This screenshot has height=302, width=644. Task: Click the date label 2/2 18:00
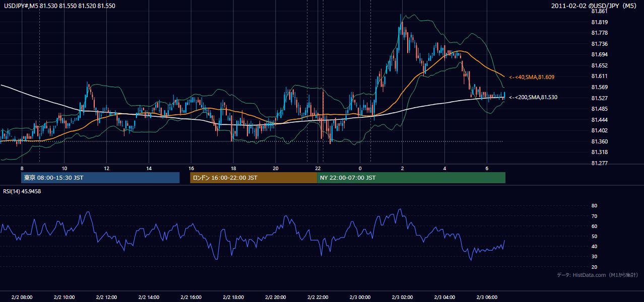[x=233, y=297]
